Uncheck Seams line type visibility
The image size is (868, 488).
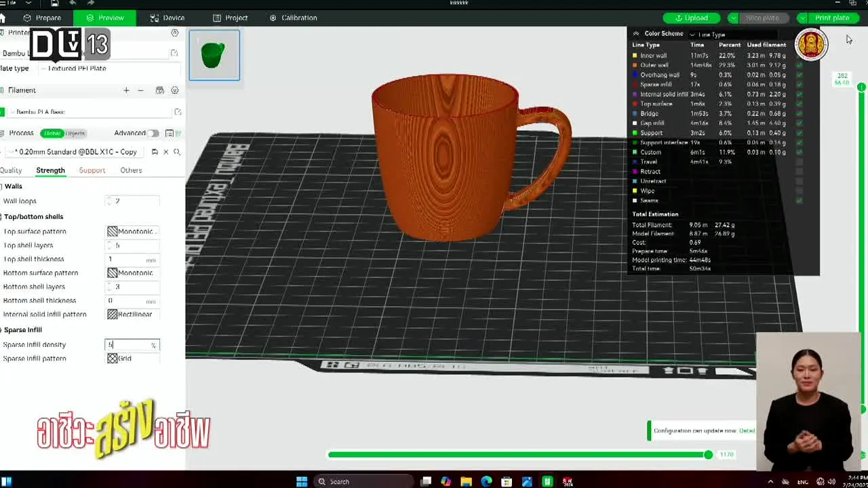pos(800,201)
